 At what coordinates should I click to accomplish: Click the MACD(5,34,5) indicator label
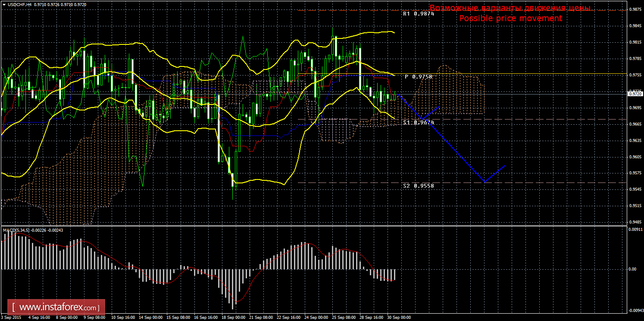click(16, 230)
